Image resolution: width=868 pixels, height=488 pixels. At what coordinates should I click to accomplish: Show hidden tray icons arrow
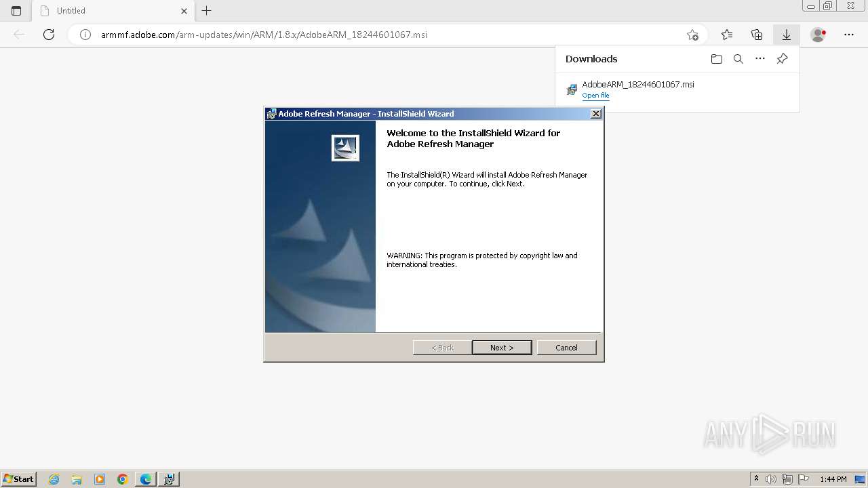tap(756, 479)
